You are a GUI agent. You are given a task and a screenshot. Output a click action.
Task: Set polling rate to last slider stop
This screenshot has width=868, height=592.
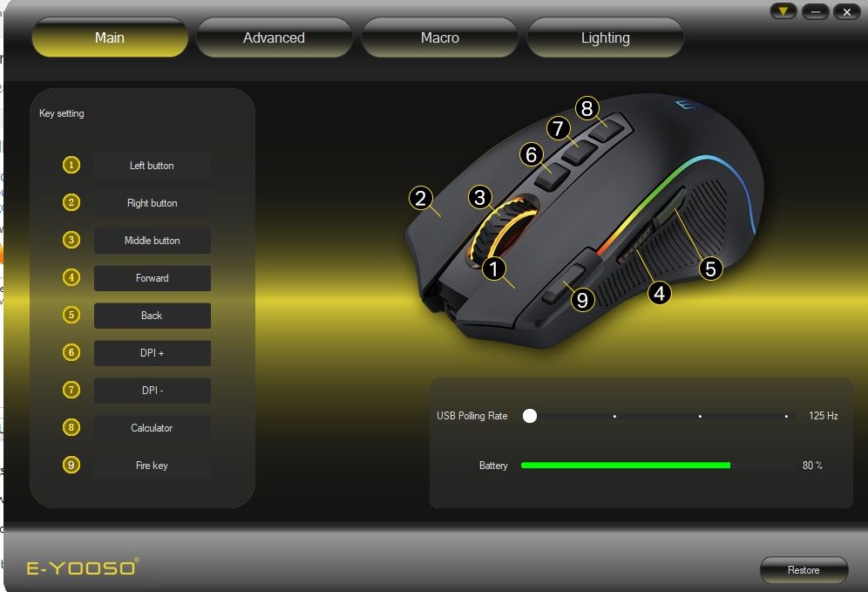(786, 416)
